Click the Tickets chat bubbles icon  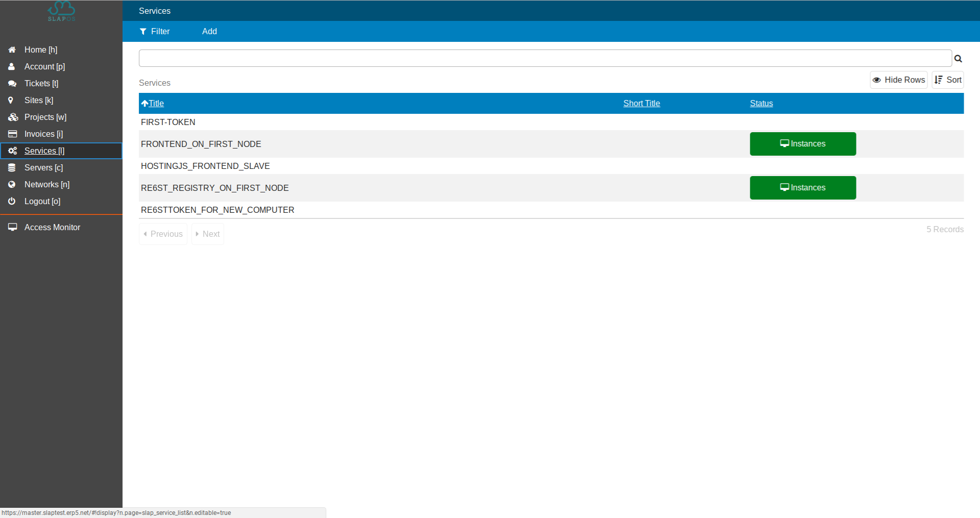point(12,84)
